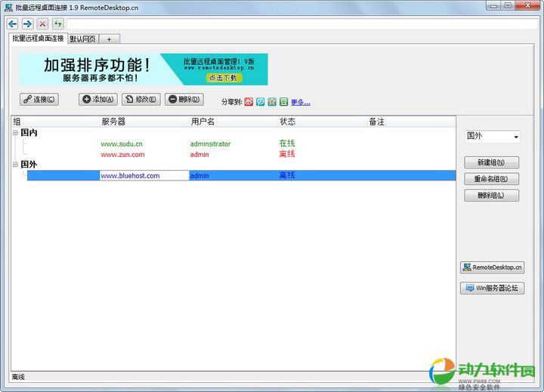Click the 添加 add button
This screenshot has width=544, height=392.
point(98,99)
